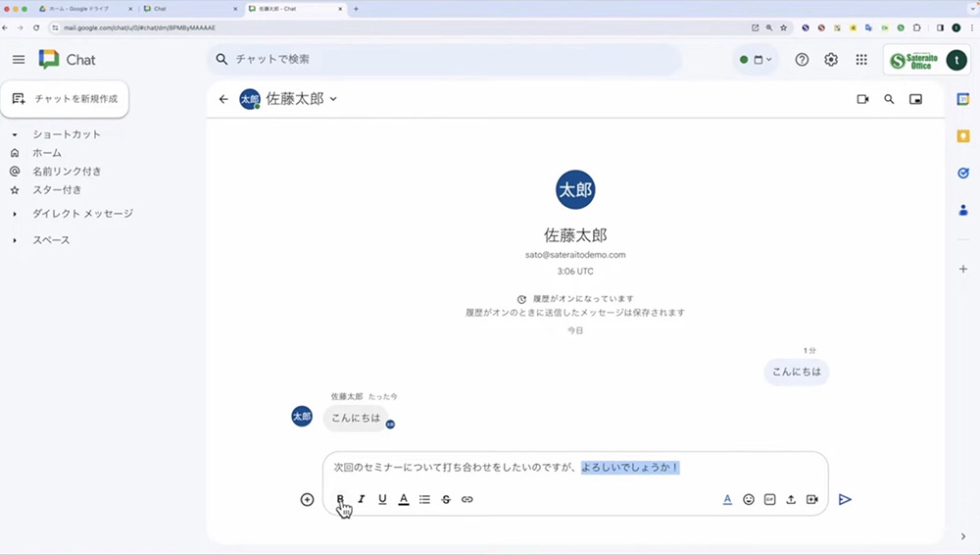Open account avatar t
980x555 pixels.
coord(956,60)
